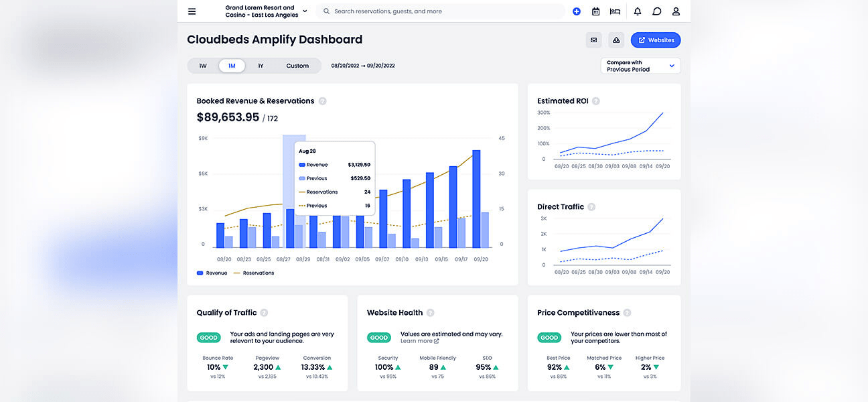Click the $89,653.95 revenue total
Screen dimensions: 868x402
tap(228, 117)
